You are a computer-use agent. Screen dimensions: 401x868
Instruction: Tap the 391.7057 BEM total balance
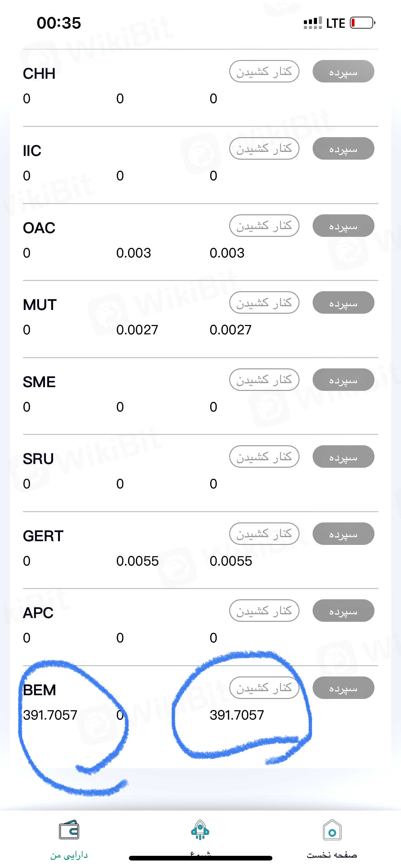[x=237, y=715]
